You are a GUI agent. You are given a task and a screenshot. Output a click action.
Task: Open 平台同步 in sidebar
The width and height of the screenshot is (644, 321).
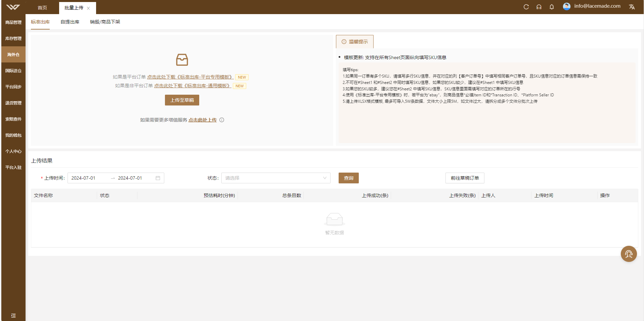click(13, 87)
